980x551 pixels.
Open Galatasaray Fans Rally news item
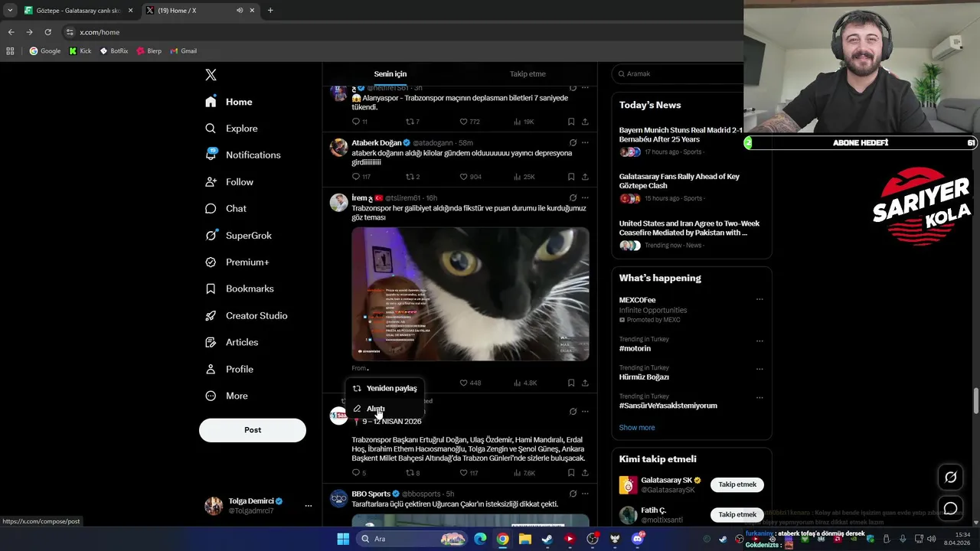click(679, 181)
